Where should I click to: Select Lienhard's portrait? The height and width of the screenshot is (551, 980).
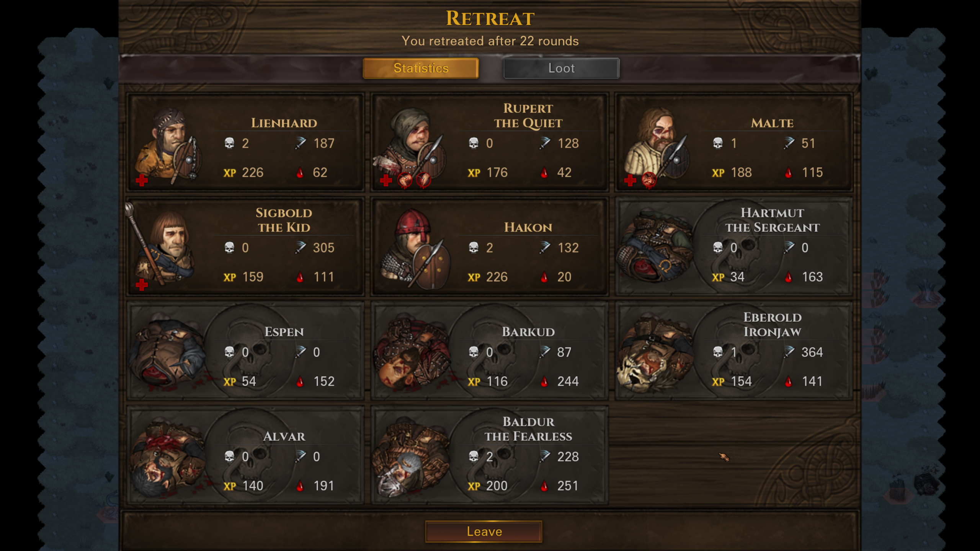click(x=168, y=145)
